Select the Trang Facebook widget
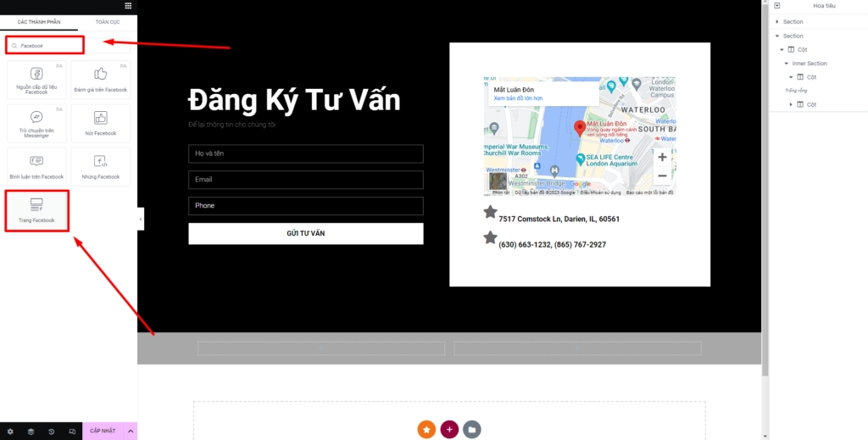Viewport: 868px width, 440px height. 36,210
